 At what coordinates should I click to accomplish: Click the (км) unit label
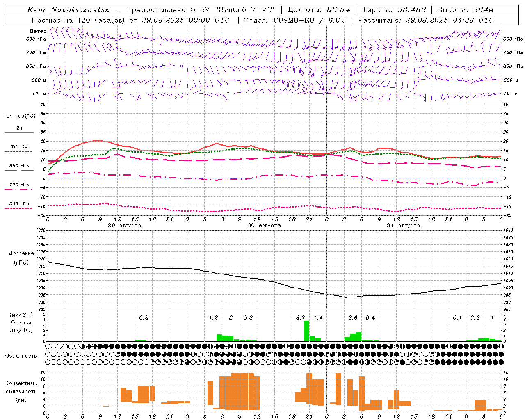pos(21,399)
